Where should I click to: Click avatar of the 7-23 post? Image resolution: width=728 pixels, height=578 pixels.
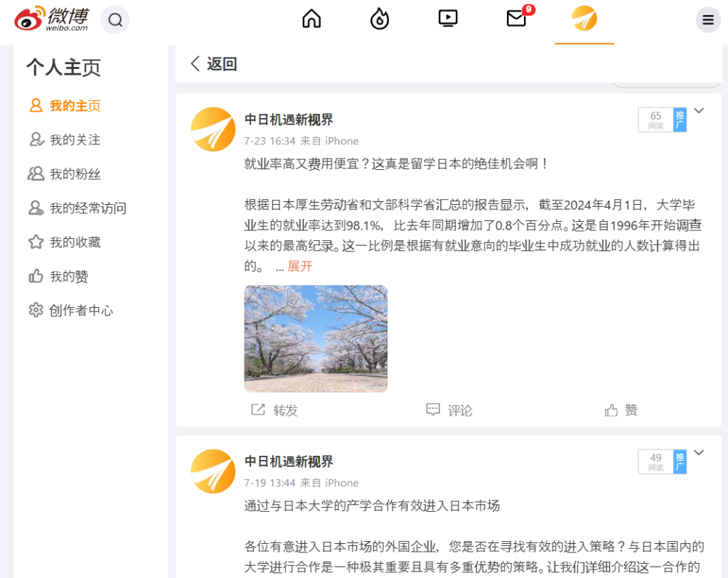point(213,129)
